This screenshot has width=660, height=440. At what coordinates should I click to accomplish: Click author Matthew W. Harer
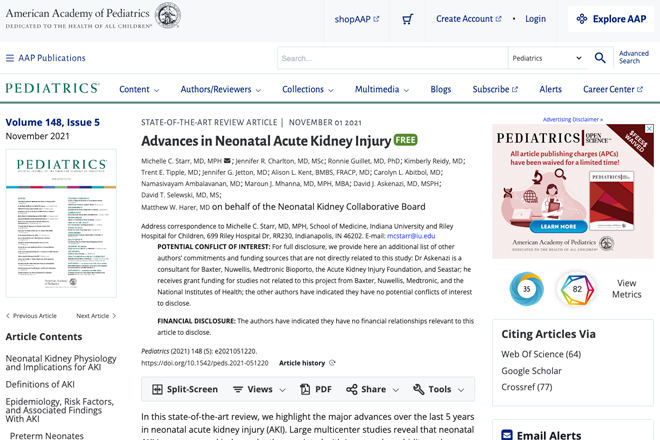[x=176, y=207]
